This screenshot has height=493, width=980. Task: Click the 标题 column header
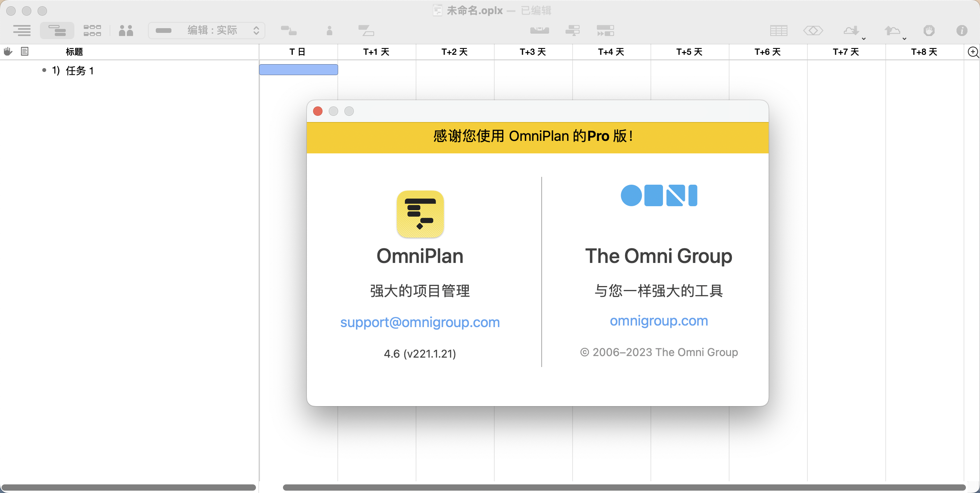pos(74,52)
